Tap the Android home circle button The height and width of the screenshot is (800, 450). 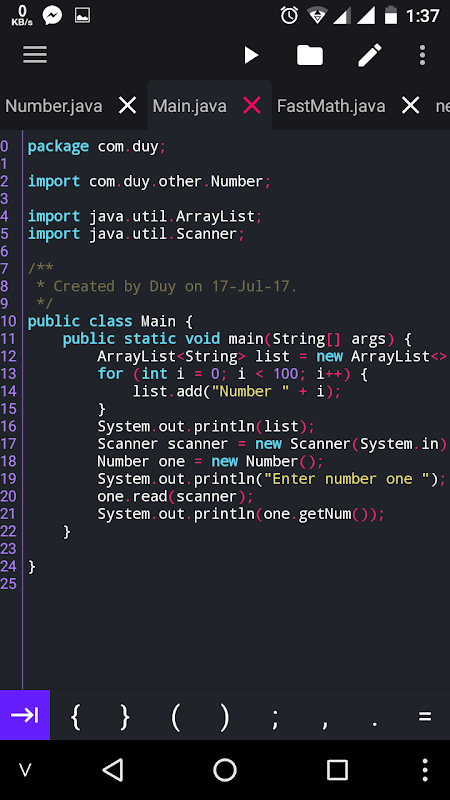pos(225,770)
